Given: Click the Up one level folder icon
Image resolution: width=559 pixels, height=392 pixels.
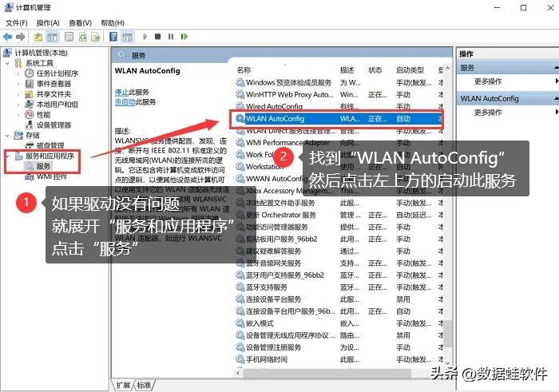Looking at the screenshot, I should pos(38,37).
